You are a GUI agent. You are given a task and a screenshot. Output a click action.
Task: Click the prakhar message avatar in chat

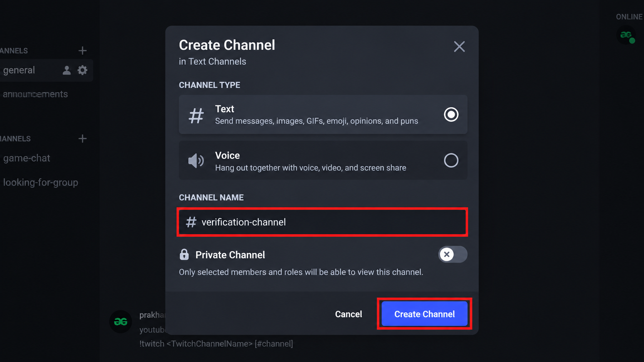(x=120, y=321)
